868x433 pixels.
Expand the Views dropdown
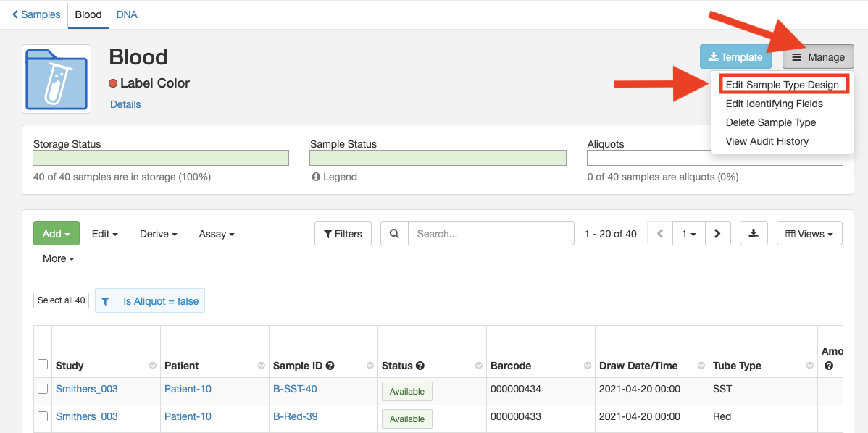tap(809, 234)
